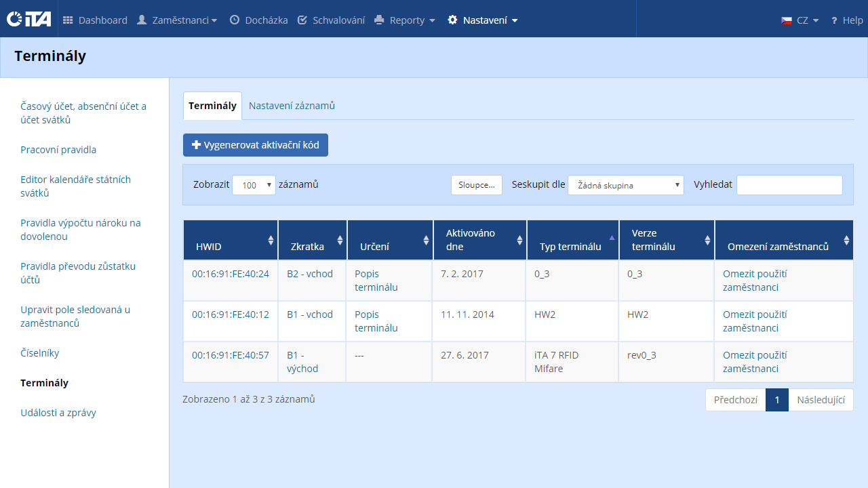Open the Zaměstnanci dropdown menu
Viewport: 868px width, 488px height.
(177, 20)
